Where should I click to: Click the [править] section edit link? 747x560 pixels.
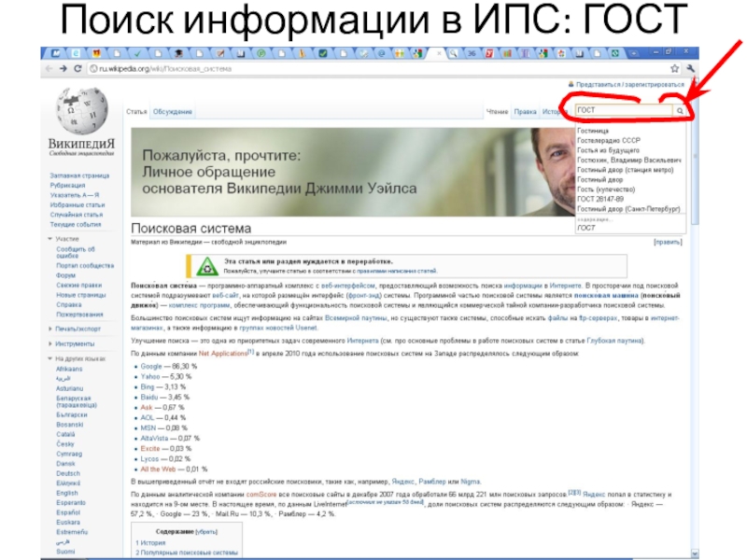(668, 242)
